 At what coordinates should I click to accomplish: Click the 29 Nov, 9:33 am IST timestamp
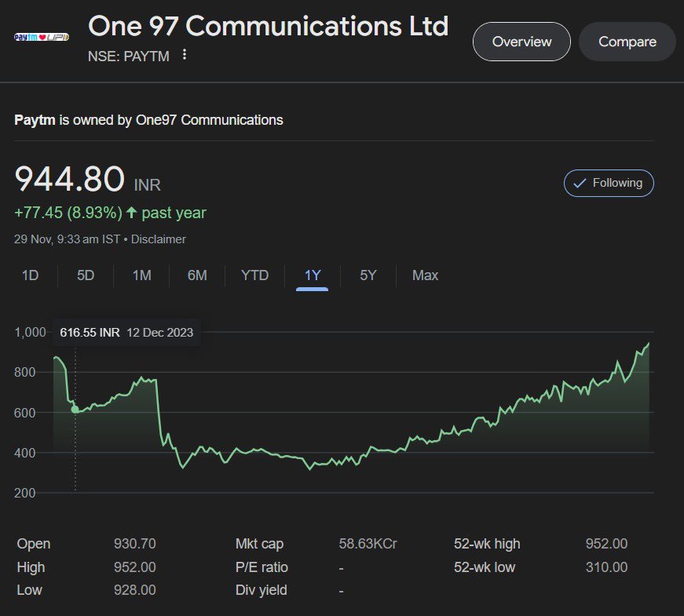[x=68, y=239]
